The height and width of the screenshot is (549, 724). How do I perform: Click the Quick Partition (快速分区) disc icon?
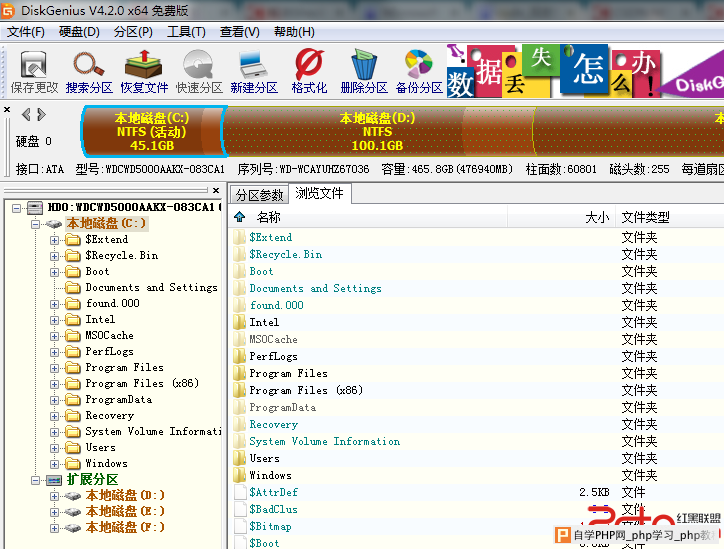click(x=199, y=65)
